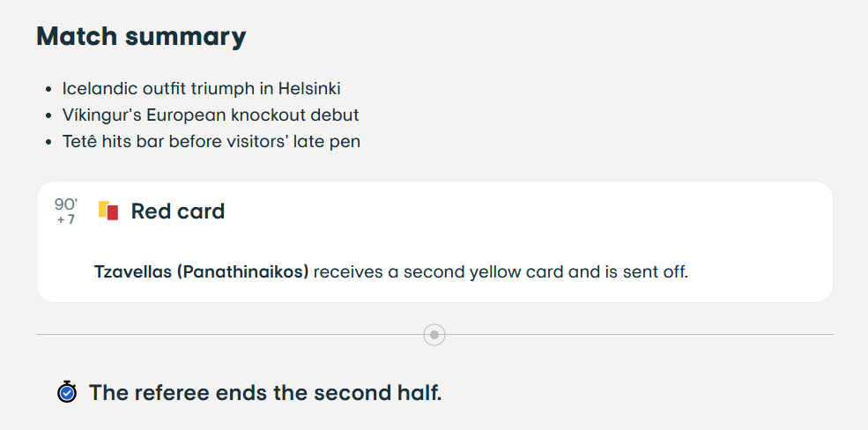
Task: Click 'Víkingur's European knockout debut' bullet text
Action: tap(211, 115)
